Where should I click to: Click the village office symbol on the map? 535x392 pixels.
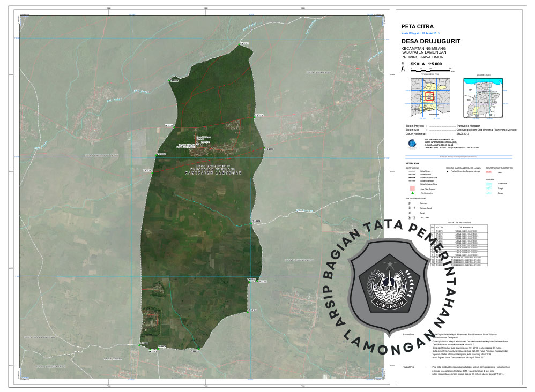click(x=198, y=144)
